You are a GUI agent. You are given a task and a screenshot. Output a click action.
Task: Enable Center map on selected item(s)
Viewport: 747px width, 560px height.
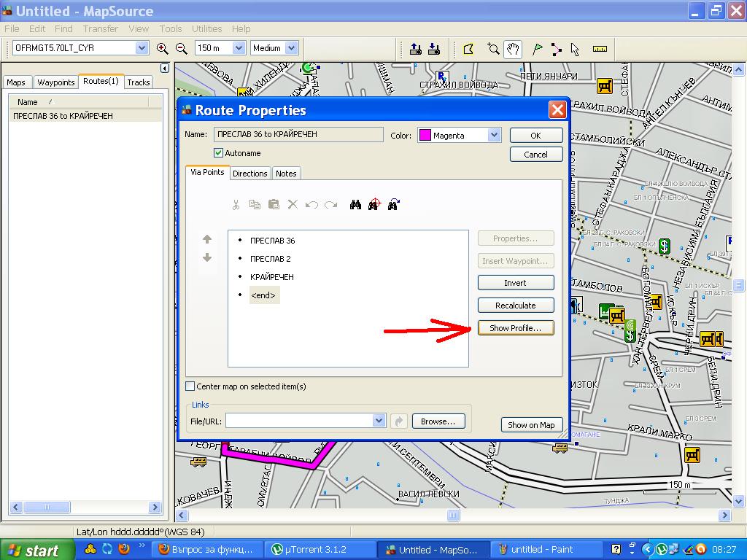click(x=190, y=386)
